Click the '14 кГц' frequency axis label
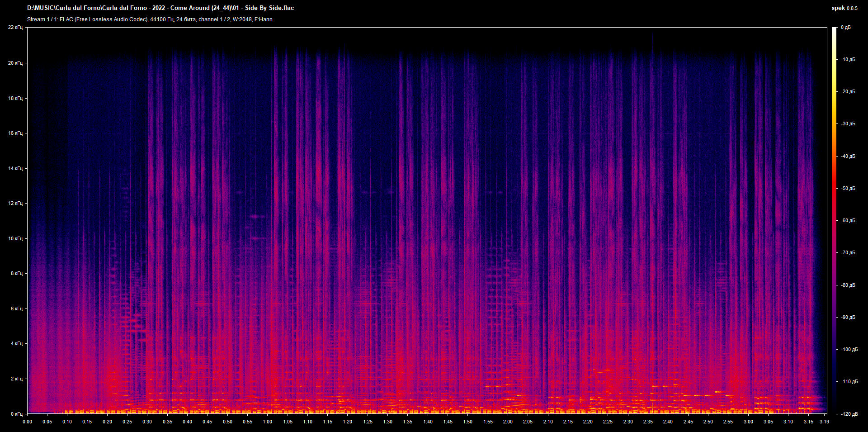 tap(15, 168)
